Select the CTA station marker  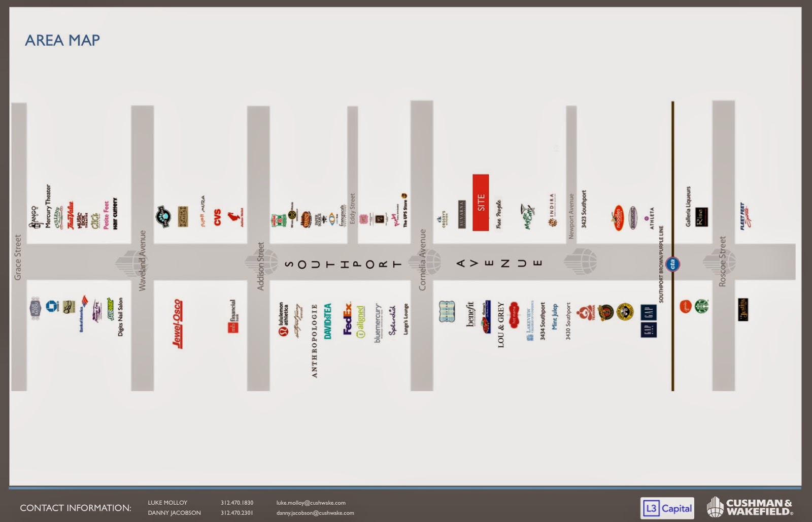673,264
